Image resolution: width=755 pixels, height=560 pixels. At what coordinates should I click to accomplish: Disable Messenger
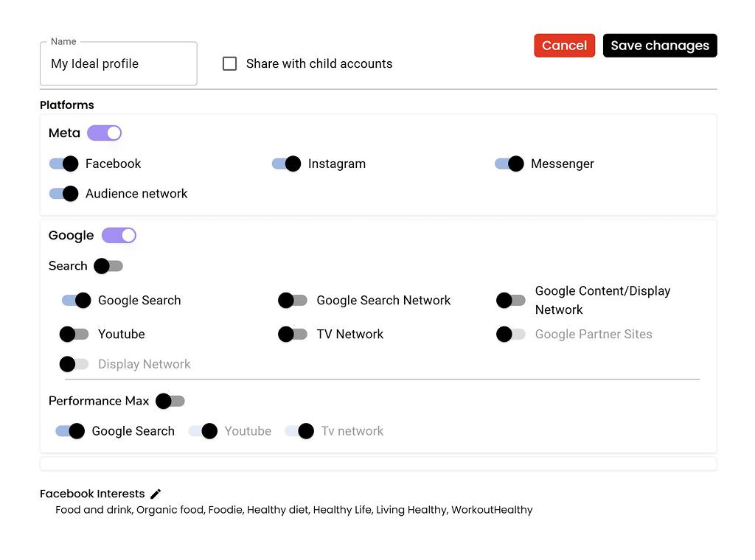point(509,164)
